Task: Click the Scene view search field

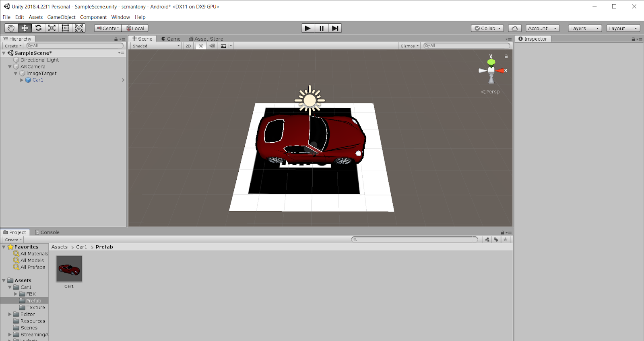Action: click(467, 46)
